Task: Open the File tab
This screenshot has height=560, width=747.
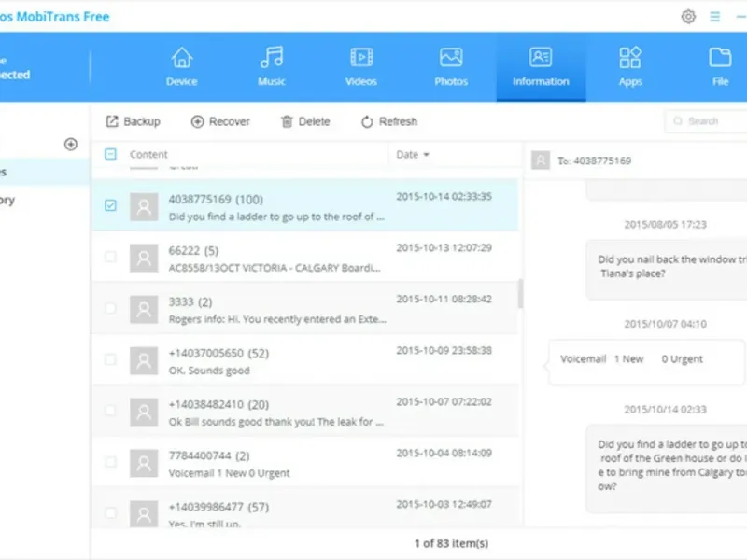Action: [x=720, y=67]
